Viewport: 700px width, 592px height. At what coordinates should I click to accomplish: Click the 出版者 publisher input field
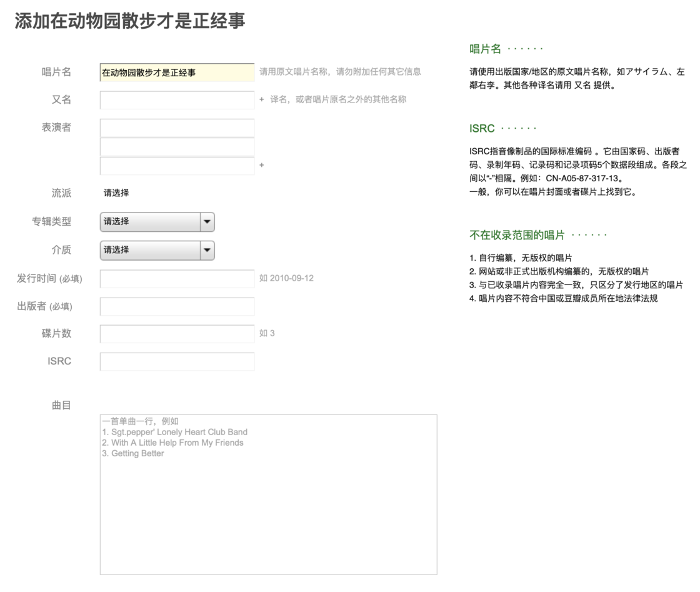point(177,307)
